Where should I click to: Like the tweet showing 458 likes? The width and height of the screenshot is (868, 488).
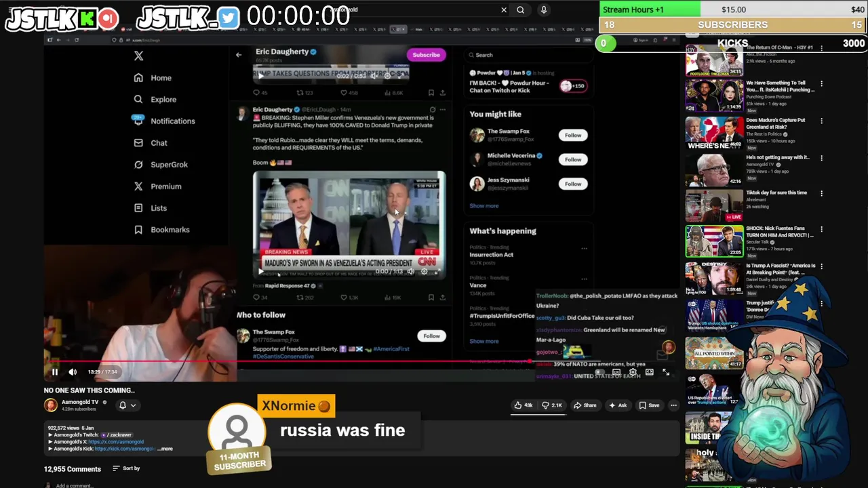[x=344, y=93]
